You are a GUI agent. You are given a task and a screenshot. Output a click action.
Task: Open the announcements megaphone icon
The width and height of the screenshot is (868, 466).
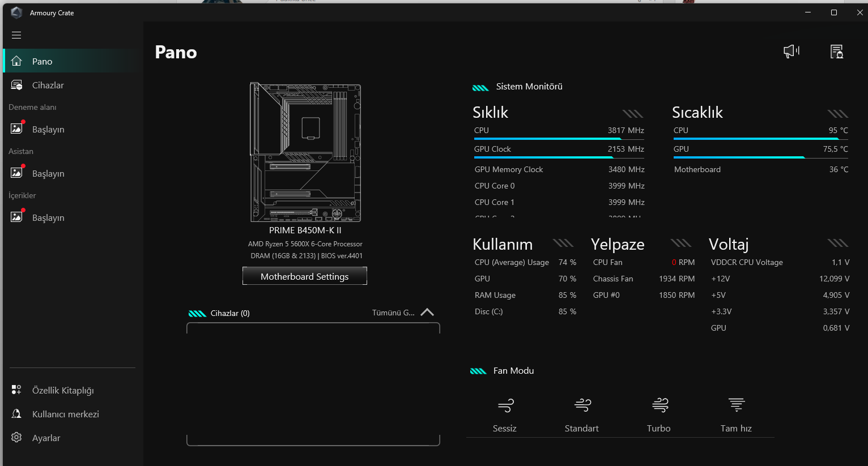[792, 52]
